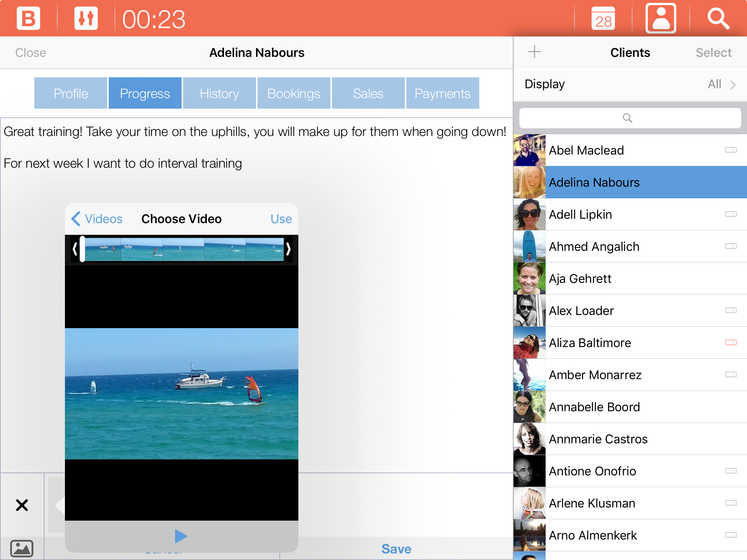
Task: Add a new client with plus icon
Action: point(534,52)
